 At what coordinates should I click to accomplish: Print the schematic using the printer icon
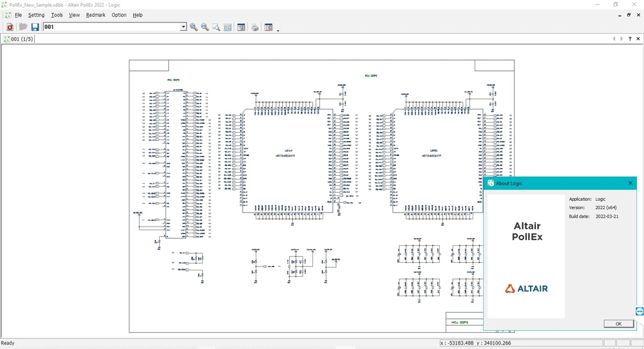(x=255, y=27)
